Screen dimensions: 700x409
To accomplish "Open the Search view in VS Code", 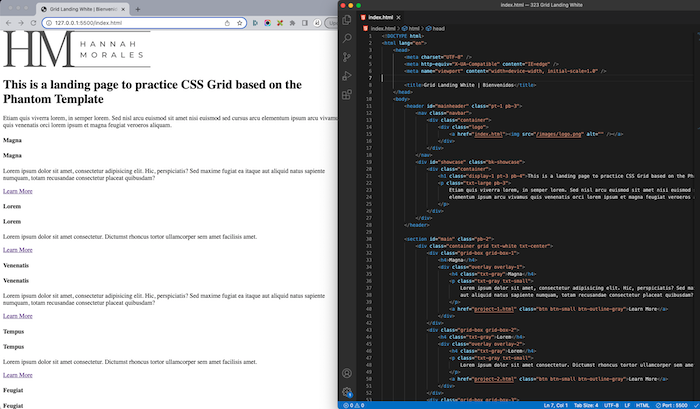I will click(x=347, y=38).
